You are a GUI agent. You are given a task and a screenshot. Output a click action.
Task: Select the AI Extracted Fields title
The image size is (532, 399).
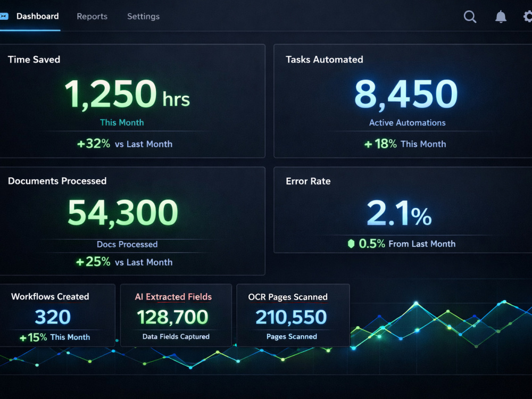[x=173, y=297]
